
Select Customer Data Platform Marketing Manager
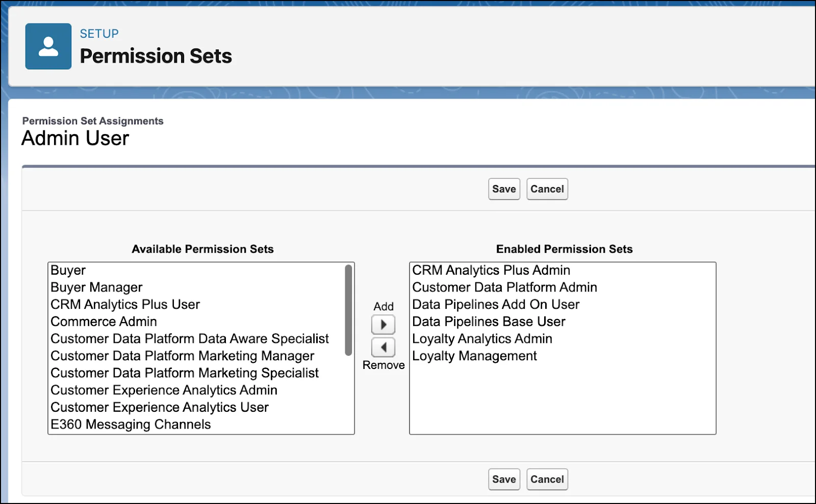tap(182, 356)
